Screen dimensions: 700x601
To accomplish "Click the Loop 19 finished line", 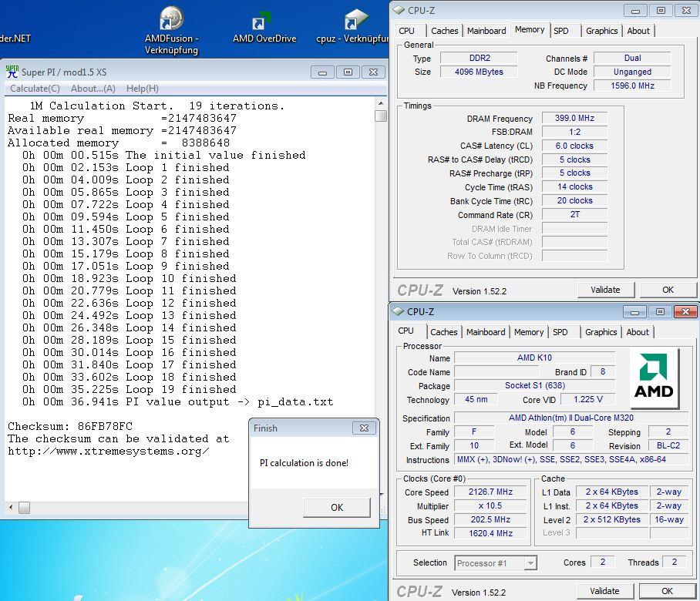I will point(129,389).
